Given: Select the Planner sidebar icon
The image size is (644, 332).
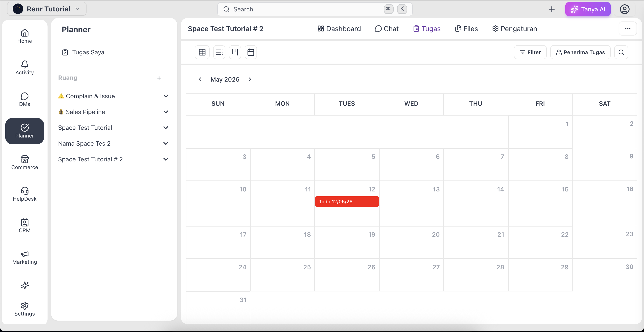Looking at the screenshot, I should click(25, 131).
